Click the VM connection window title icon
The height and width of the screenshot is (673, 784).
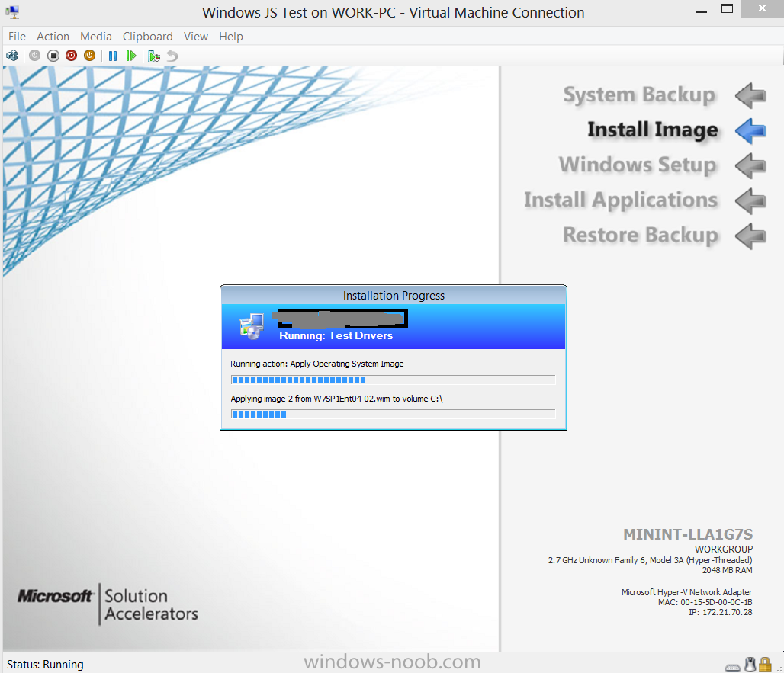pyautogui.click(x=12, y=12)
